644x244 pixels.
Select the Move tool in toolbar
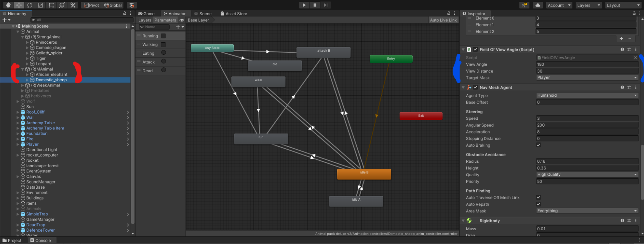pyautogui.click(x=19, y=5)
